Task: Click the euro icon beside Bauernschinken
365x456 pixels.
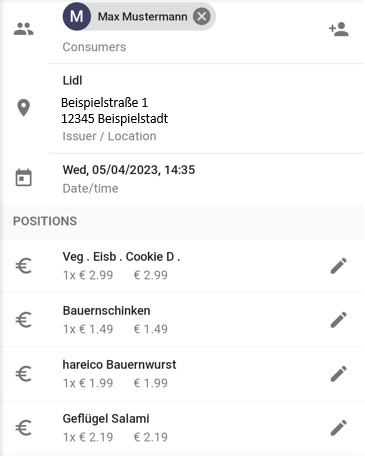Action: tap(23, 320)
